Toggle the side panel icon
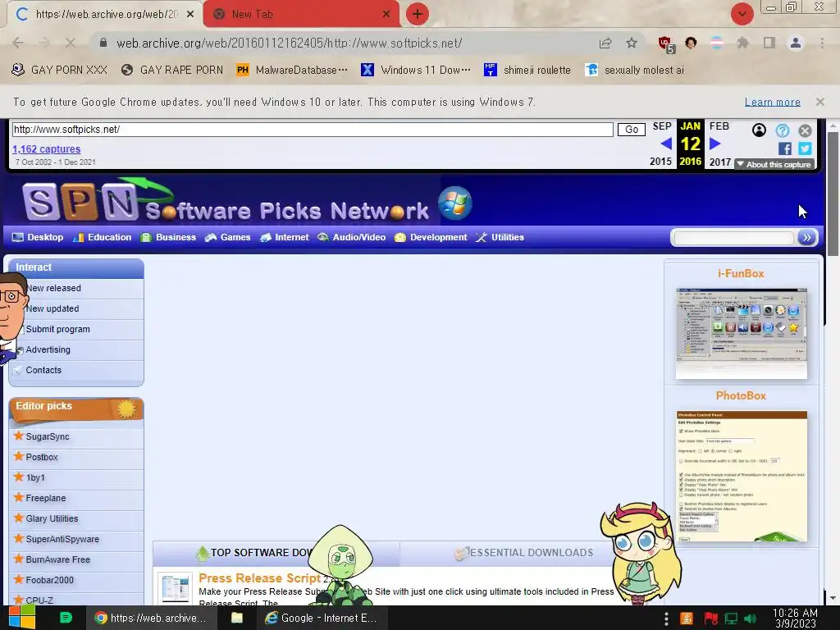The width and height of the screenshot is (840, 630). 769,43
